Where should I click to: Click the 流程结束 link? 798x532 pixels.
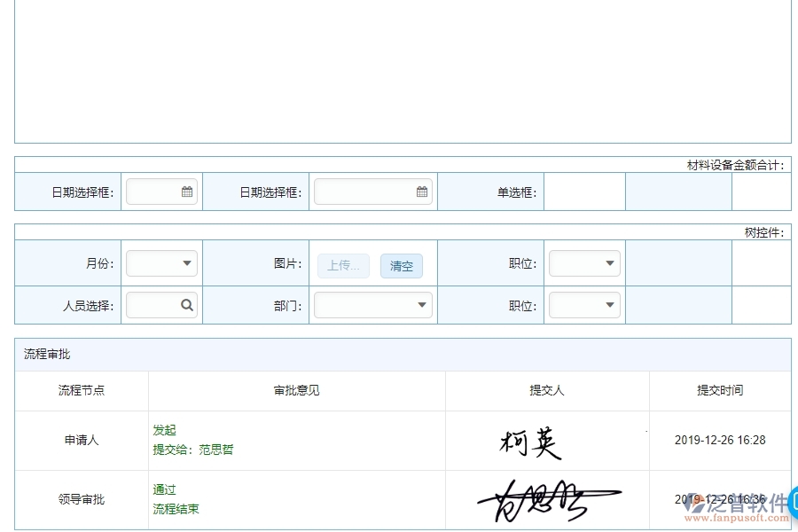point(175,509)
